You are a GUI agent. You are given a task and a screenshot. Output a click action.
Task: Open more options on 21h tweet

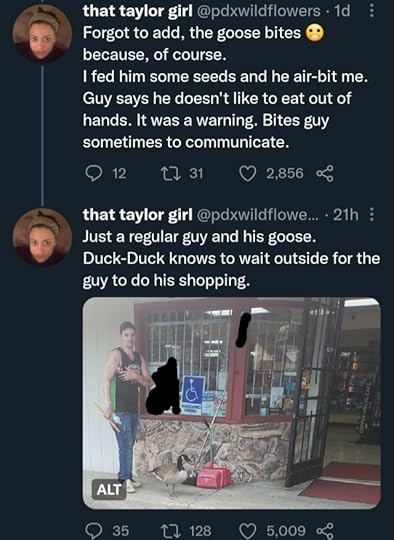coord(372,215)
